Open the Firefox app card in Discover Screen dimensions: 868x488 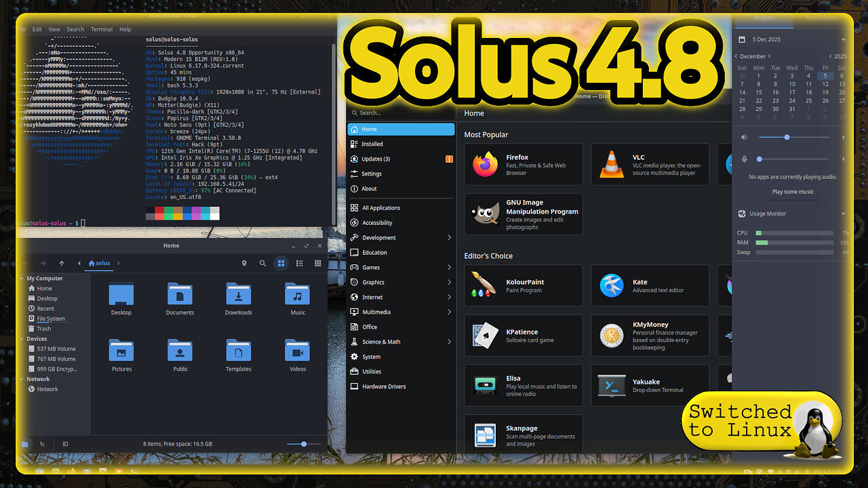[524, 164]
